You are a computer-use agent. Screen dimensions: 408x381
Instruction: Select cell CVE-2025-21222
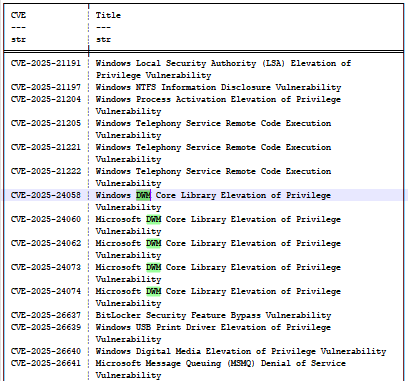(46, 171)
